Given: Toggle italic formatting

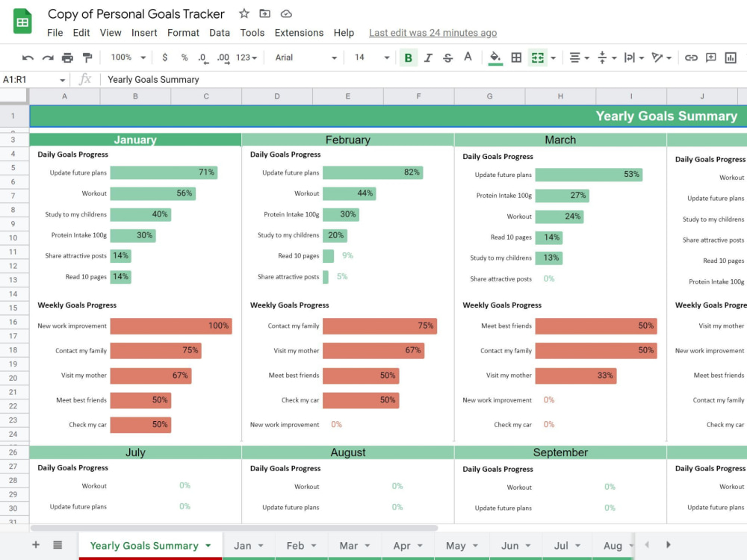Looking at the screenshot, I should point(428,57).
